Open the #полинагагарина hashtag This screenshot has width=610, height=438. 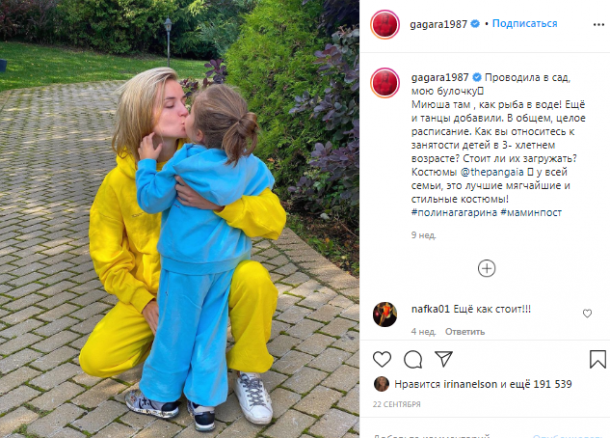(x=454, y=212)
